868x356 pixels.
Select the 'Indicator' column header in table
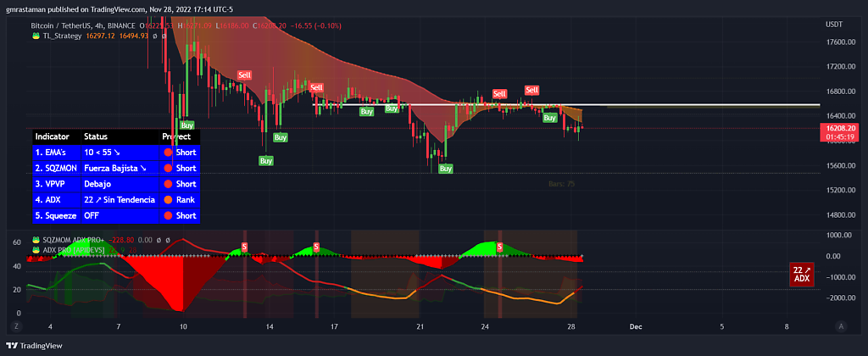tap(53, 136)
